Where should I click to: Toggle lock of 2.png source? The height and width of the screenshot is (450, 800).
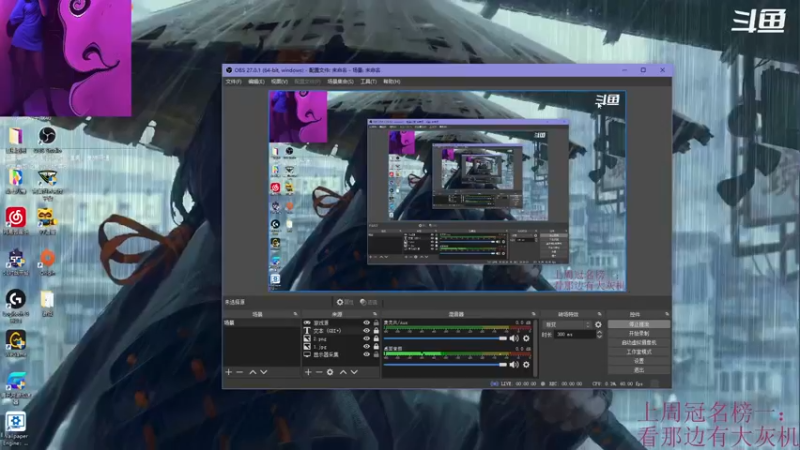[376, 338]
